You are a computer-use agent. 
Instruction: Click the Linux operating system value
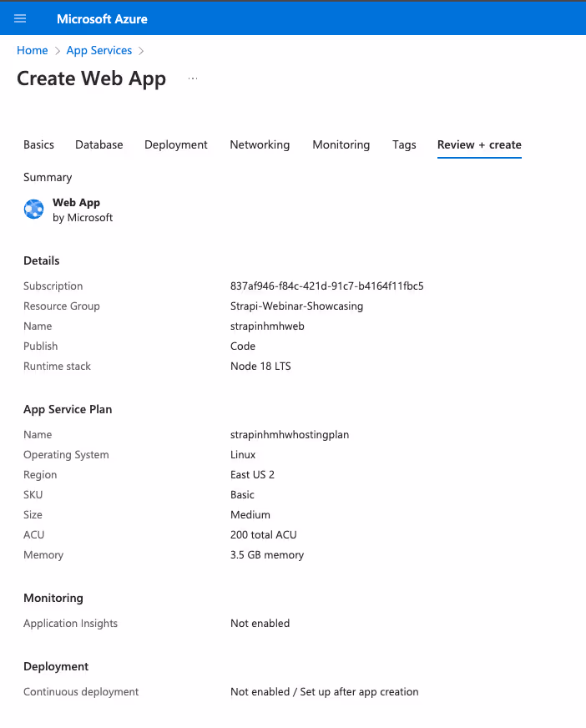tap(243, 454)
